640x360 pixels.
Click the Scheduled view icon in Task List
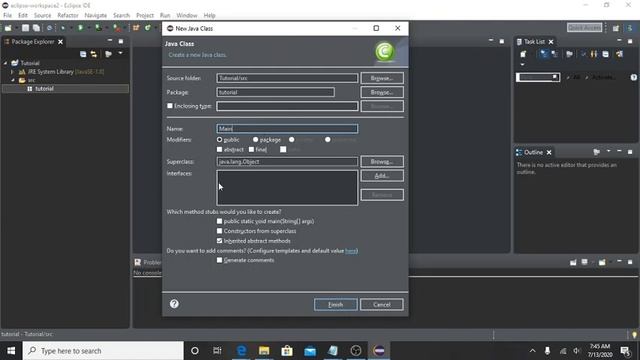click(554, 54)
